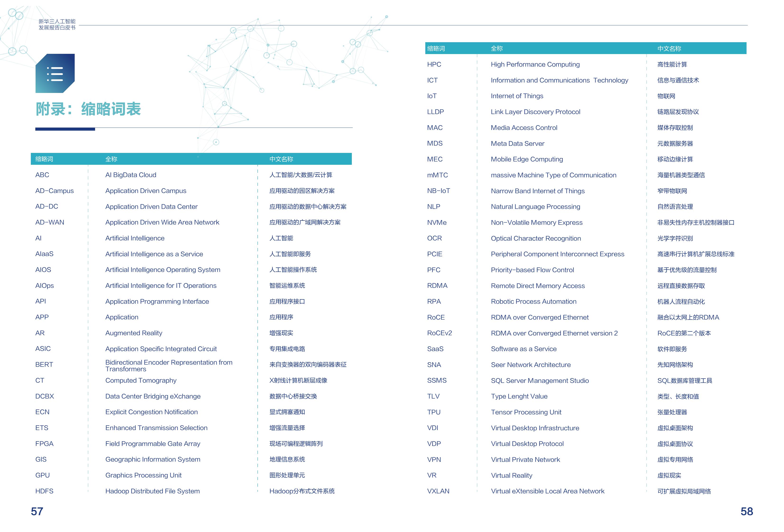784x532 pixels.
Task: Click AD-Campus in the abbreviation column
Action: [54, 191]
